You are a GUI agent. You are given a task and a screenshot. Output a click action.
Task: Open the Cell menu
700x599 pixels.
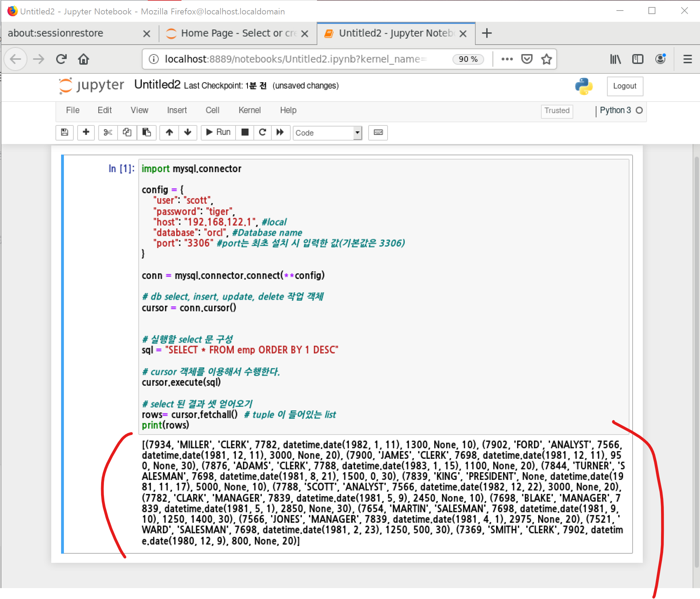click(x=212, y=110)
